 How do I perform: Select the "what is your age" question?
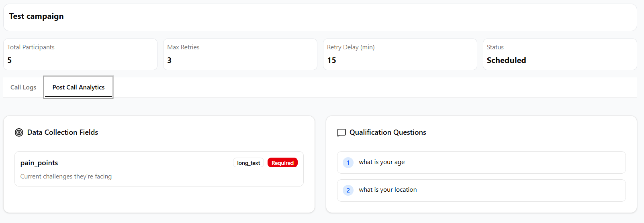[x=382, y=162]
